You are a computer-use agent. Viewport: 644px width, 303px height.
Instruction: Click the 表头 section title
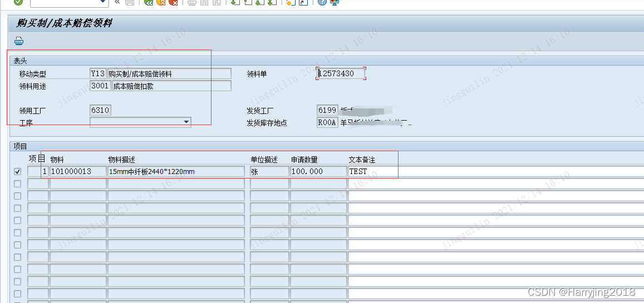click(x=20, y=61)
